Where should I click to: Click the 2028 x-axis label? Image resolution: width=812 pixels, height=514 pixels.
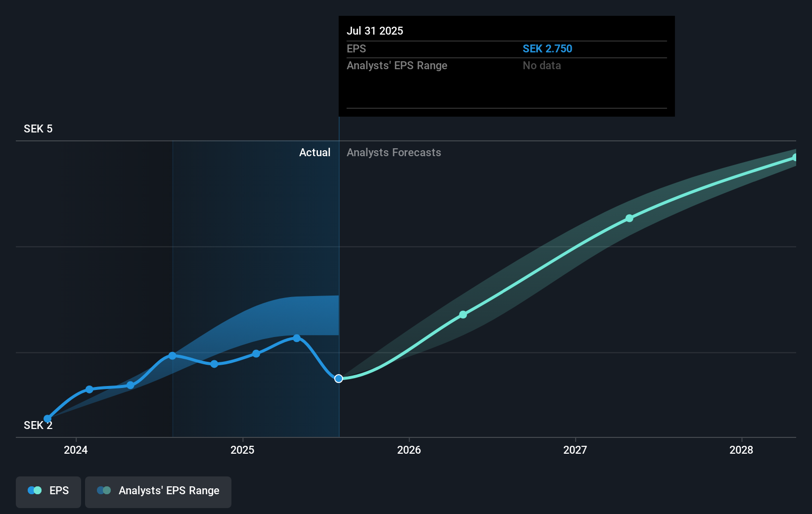point(741,450)
